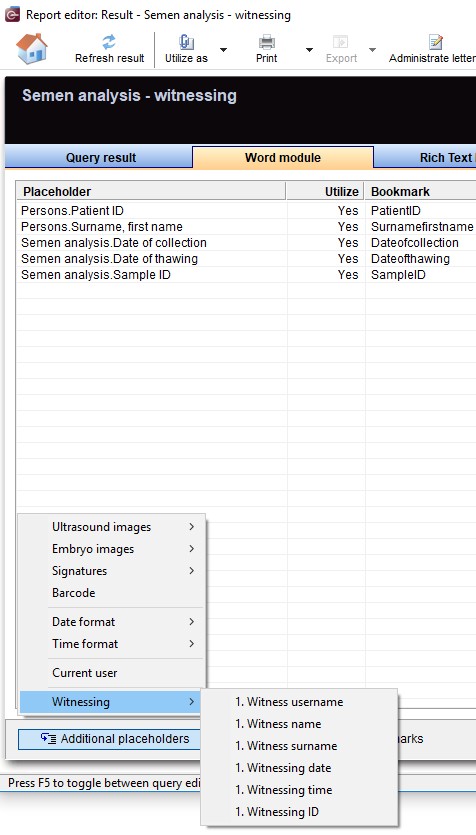Click the application logo in title bar
The height and width of the screenshot is (835, 476).
(12, 14)
